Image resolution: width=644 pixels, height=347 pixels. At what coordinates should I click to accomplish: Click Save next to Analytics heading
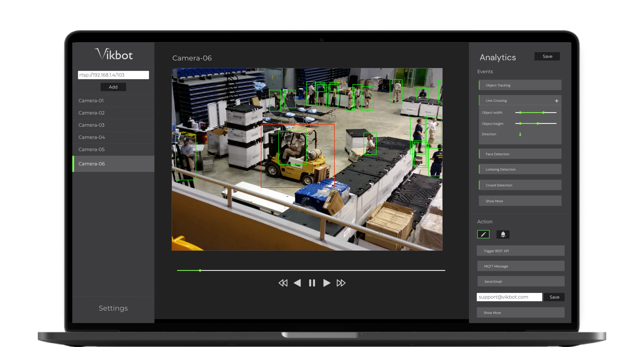(x=547, y=56)
